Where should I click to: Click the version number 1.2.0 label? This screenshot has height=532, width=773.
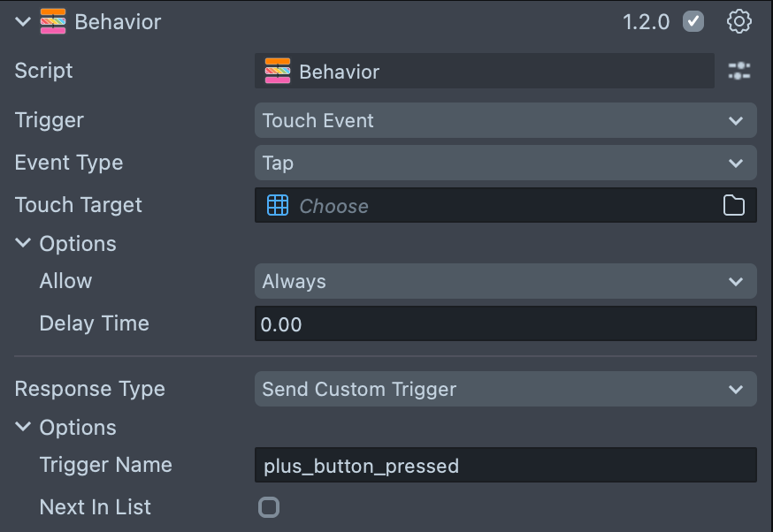pyautogui.click(x=647, y=22)
